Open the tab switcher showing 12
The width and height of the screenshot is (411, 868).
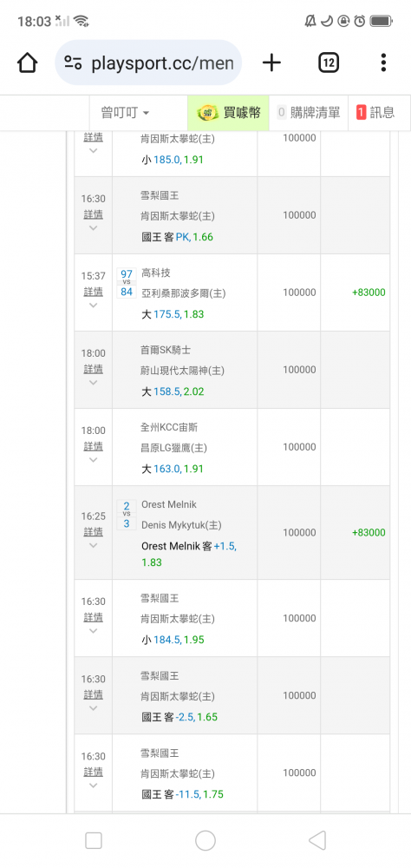click(x=329, y=63)
